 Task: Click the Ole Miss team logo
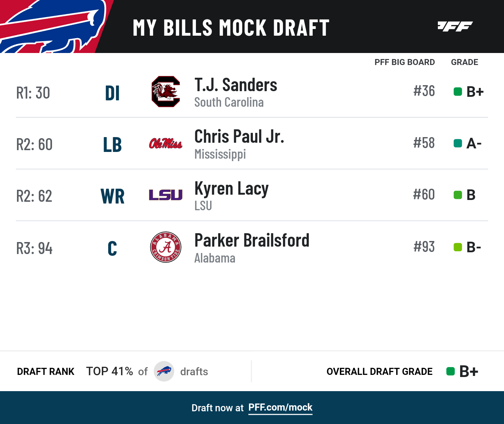pyautogui.click(x=166, y=143)
